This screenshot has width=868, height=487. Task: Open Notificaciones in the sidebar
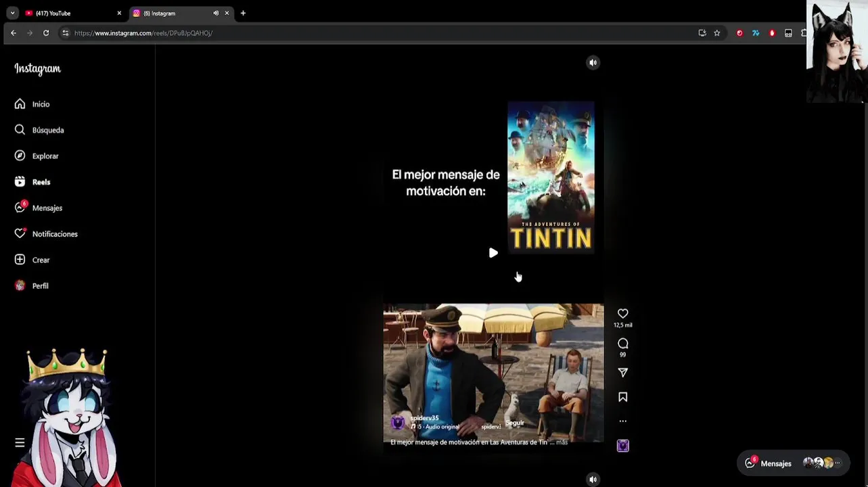[55, 234]
